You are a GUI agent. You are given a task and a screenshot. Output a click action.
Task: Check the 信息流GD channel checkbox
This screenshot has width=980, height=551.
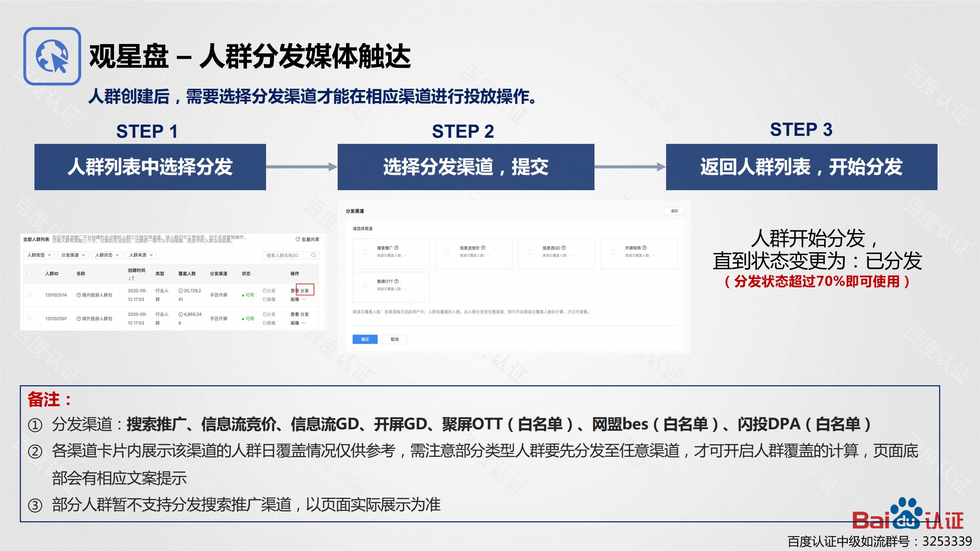[530, 252]
